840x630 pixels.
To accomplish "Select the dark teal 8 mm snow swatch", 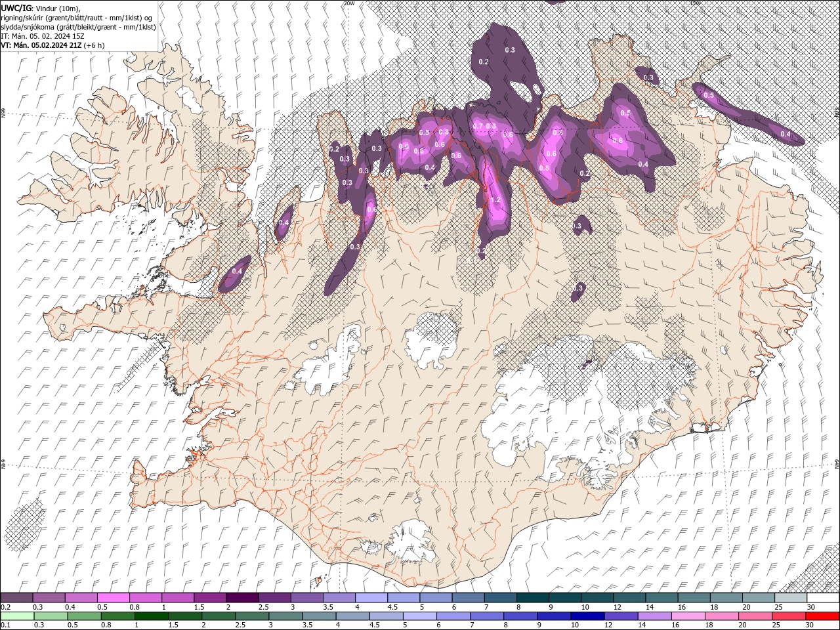I will [x=532, y=598].
